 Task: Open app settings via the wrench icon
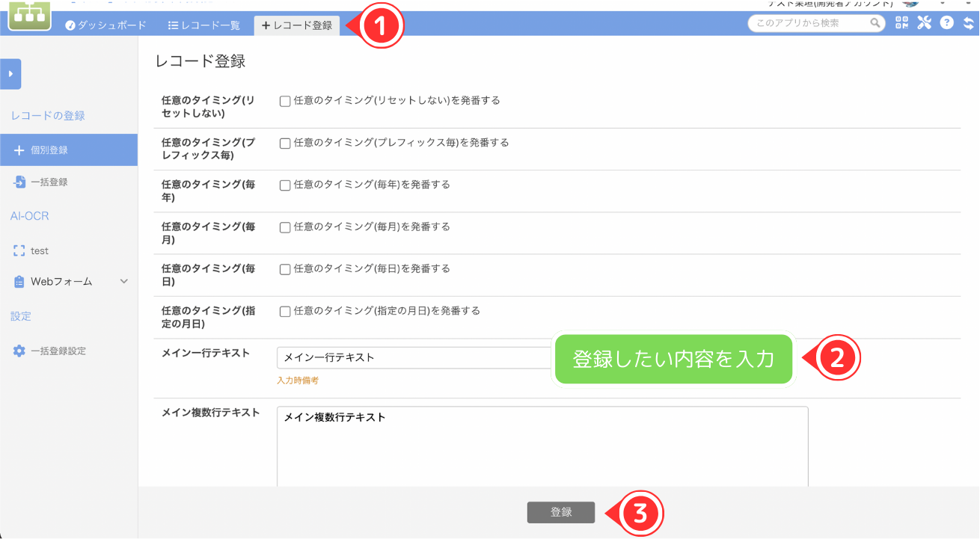point(924,22)
